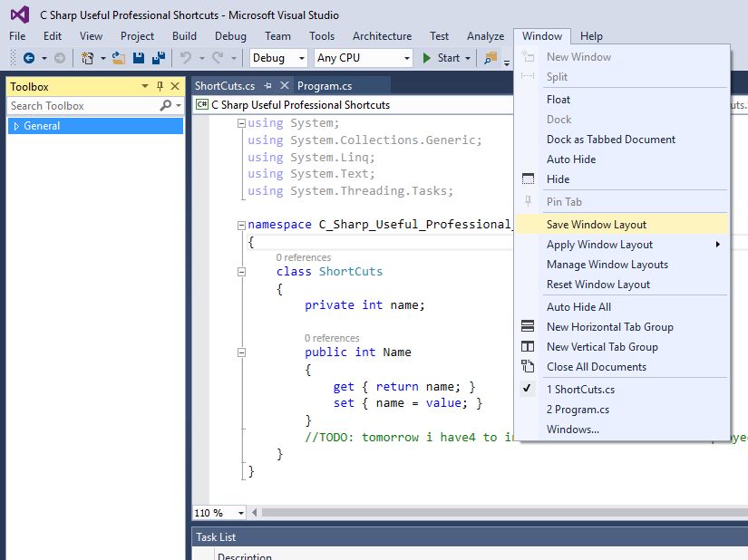Collapse the class ShortCuts code block

pos(241,271)
